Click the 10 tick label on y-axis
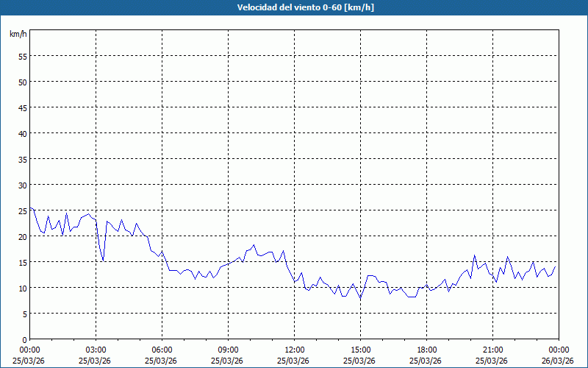The height and width of the screenshot is (368, 588). tap(22, 288)
